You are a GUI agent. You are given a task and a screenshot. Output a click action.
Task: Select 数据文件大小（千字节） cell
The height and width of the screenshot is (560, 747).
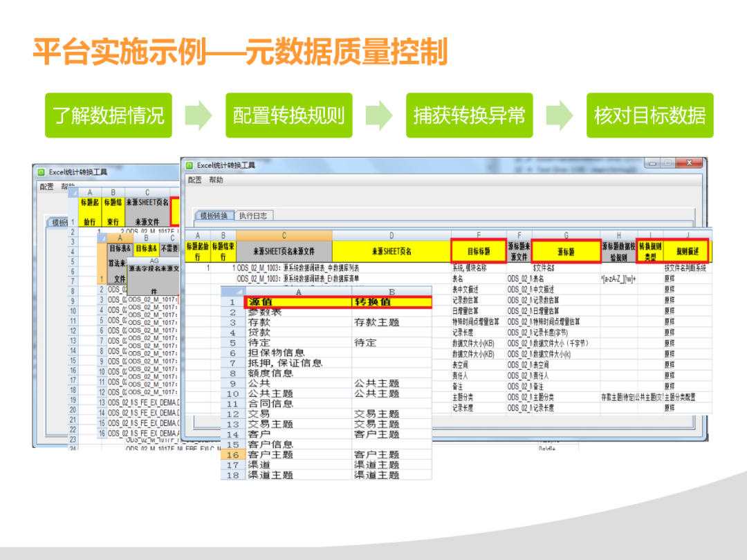pyautogui.click(x=566, y=344)
